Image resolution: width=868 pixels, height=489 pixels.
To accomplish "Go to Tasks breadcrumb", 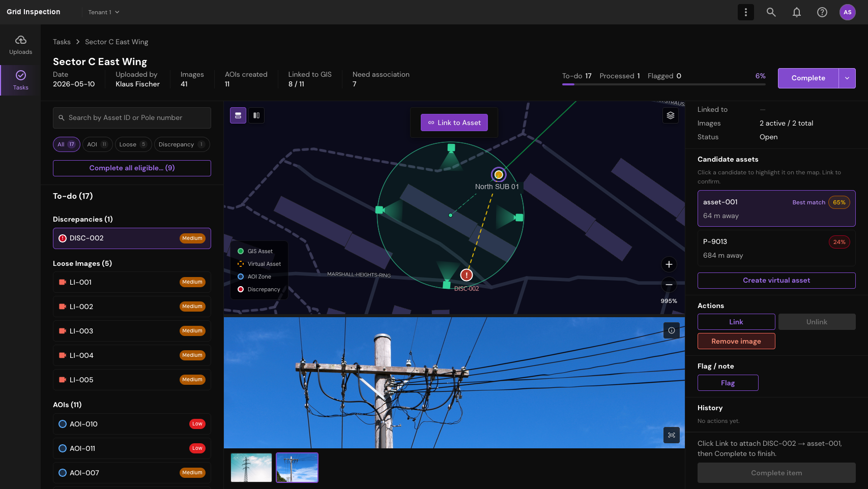I will [x=62, y=42].
